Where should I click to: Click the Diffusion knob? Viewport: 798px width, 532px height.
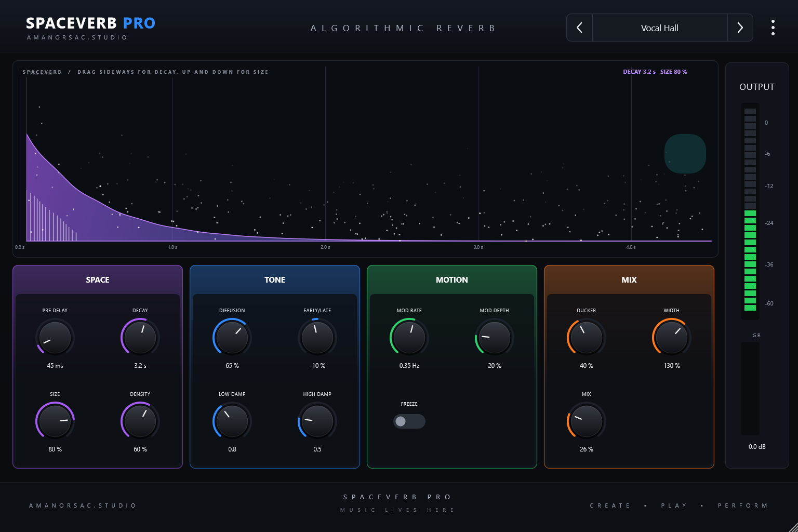click(x=232, y=337)
